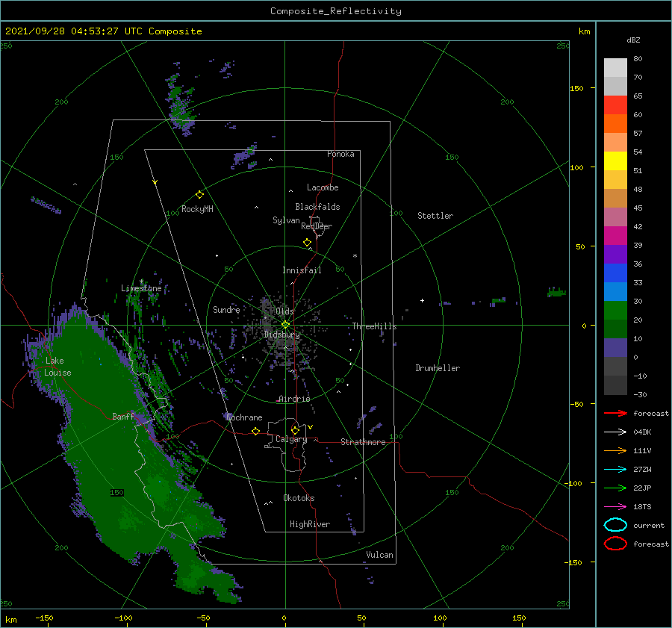
Task: Click the white 04DK arrow icon
Action: 615,432
